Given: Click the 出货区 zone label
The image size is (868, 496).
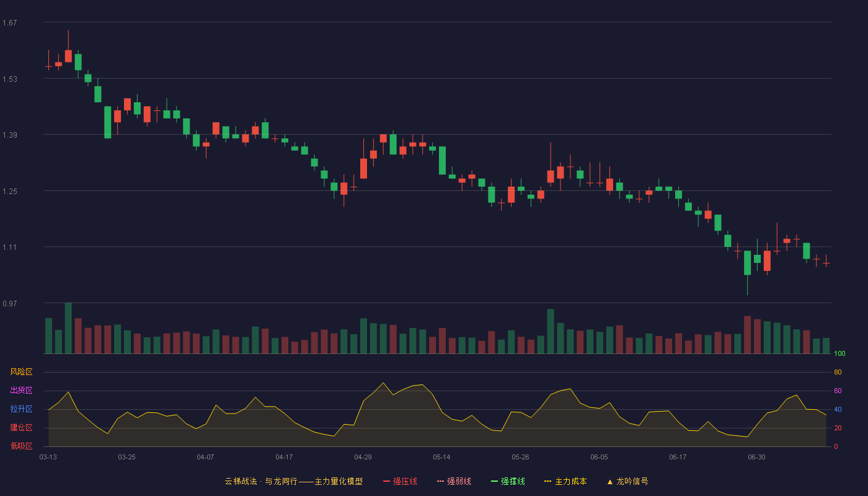Looking at the screenshot, I should (21, 391).
